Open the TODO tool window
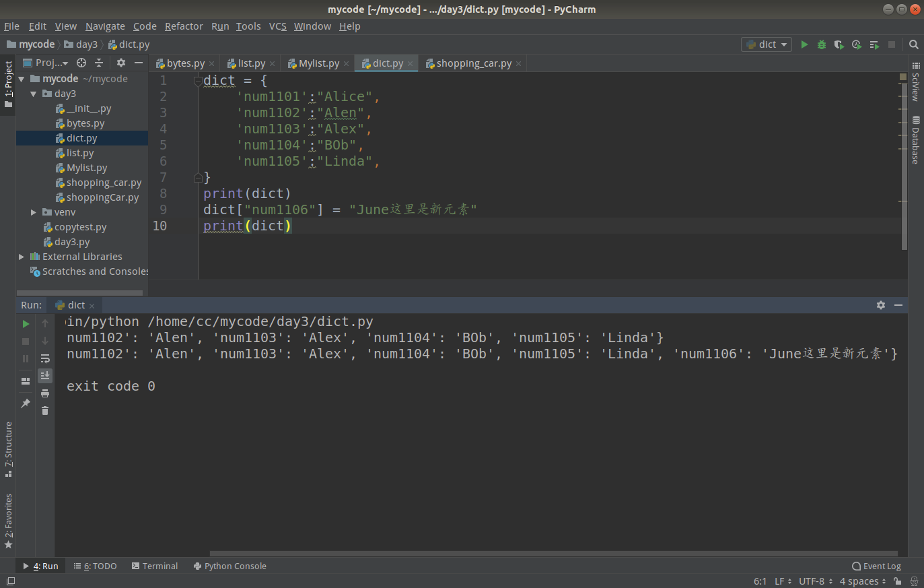Viewport: 924px width, 588px height. 96,566
